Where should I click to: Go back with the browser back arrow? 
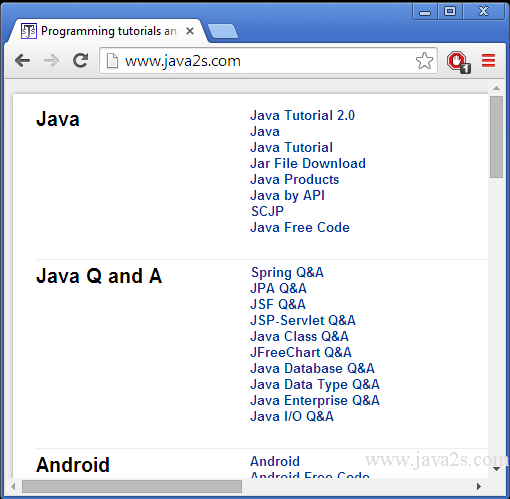23,61
